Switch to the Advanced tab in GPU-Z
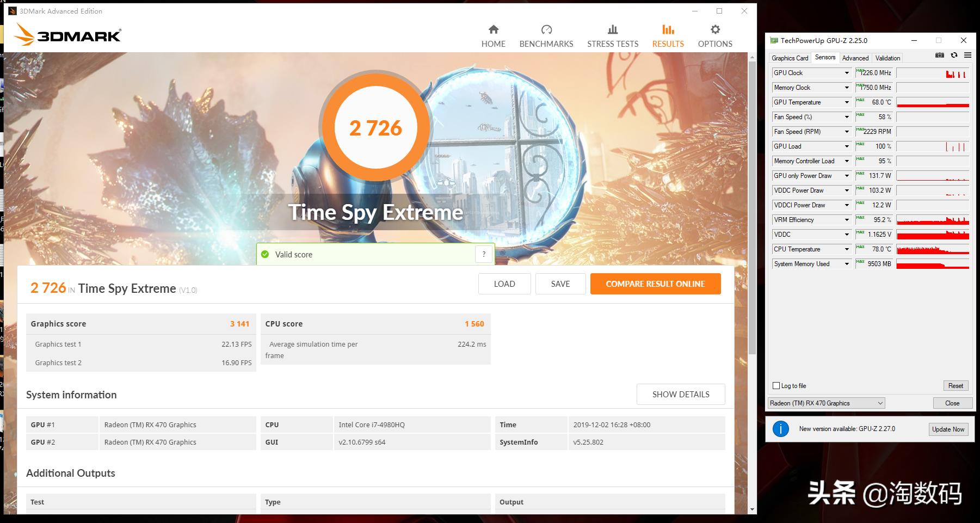980x523 pixels. point(855,58)
